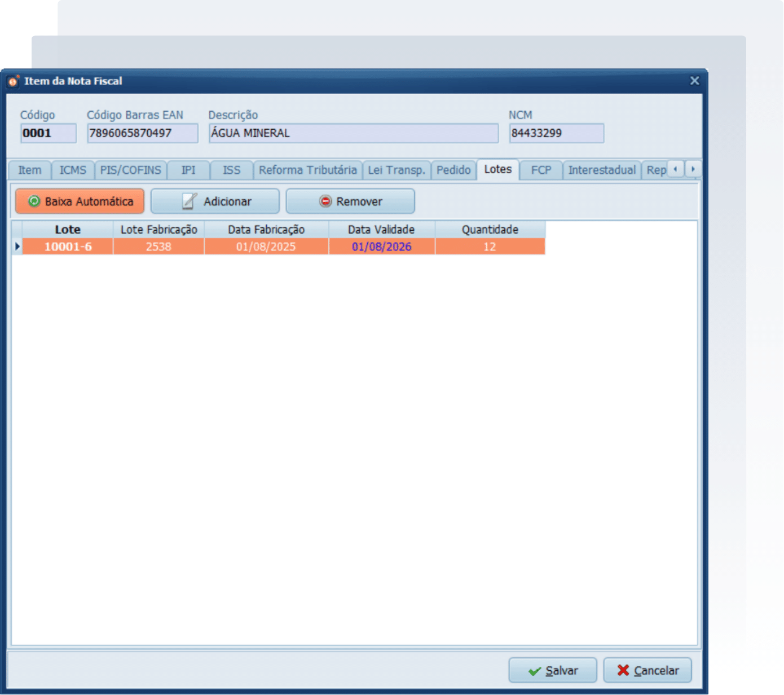
Task: Click in the Descrição field
Action: [353, 134]
